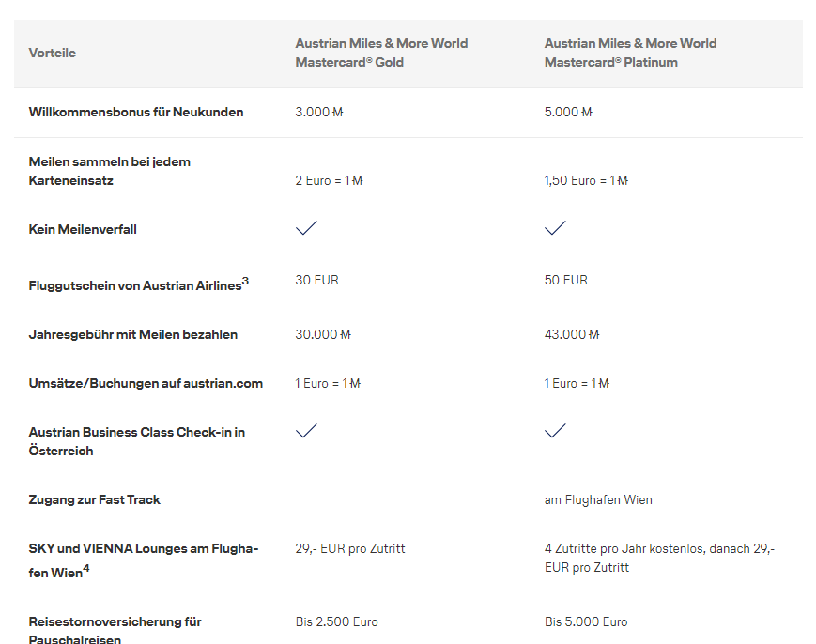Click Gold checkmark for Kein Meilenverfall

point(306,228)
